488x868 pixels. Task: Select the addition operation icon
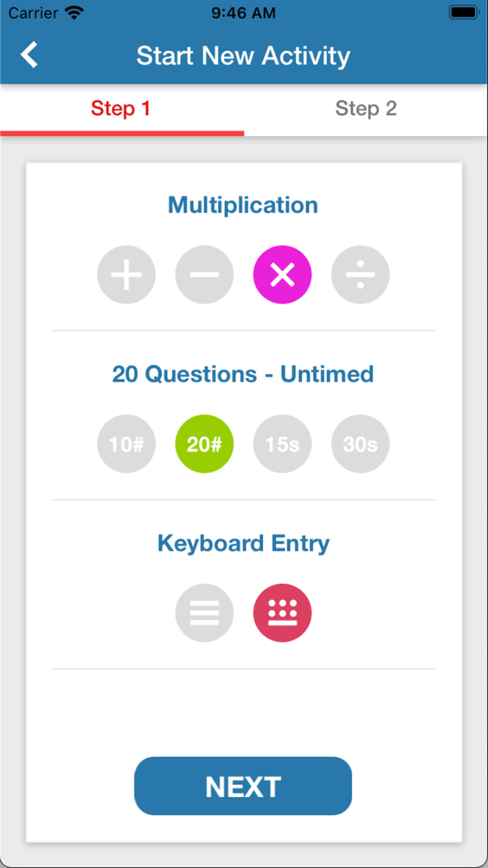point(126,274)
